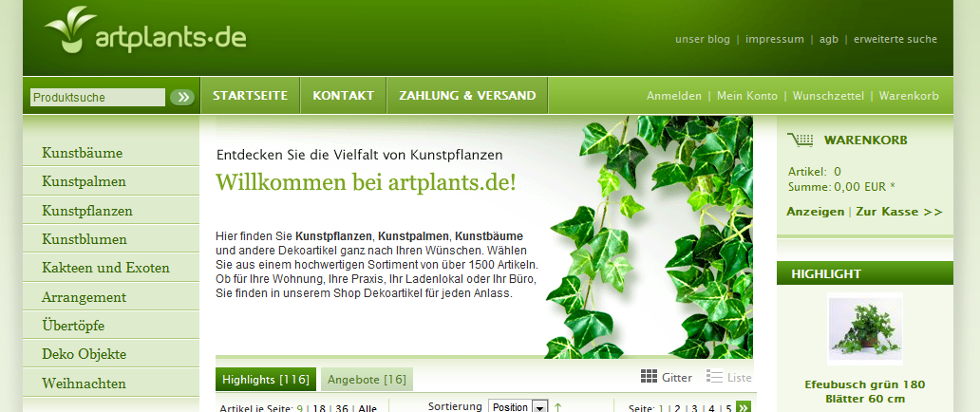Open Kontakt in the navigation bar
980x412 pixels.
343,96
